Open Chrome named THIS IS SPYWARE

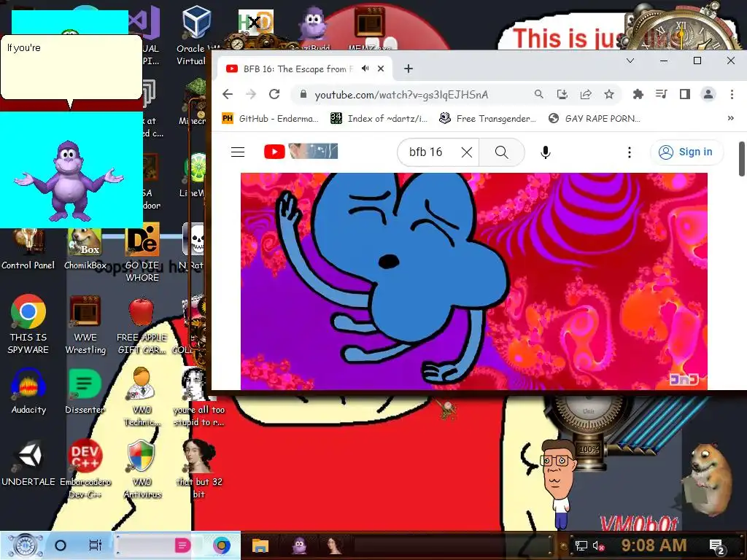28,324
